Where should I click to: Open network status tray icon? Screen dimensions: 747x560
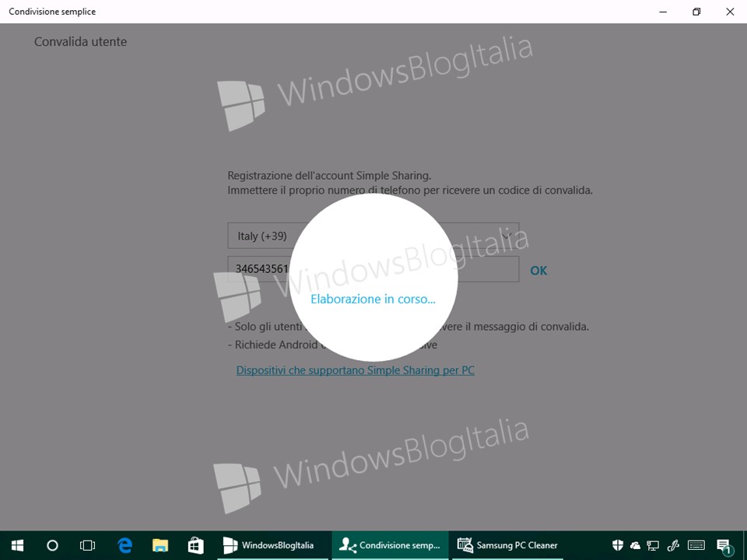tap(653, 546)
